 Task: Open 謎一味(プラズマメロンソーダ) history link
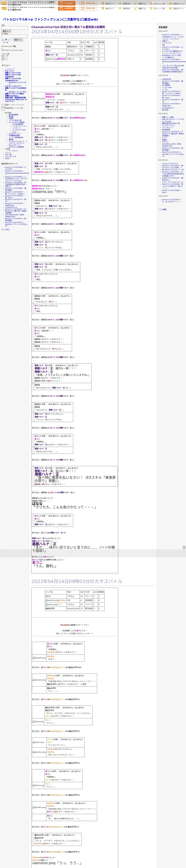[x=173, y=170]
